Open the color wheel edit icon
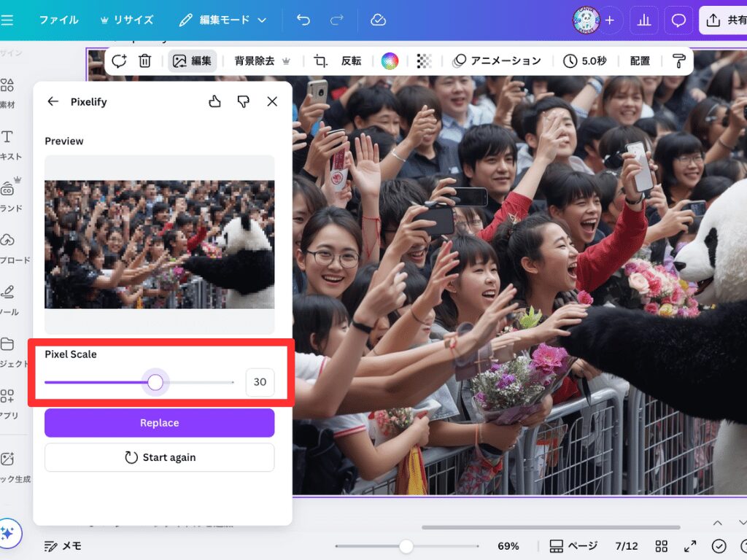The height and width of the screenshot is (560, 747). click(390, 61)
